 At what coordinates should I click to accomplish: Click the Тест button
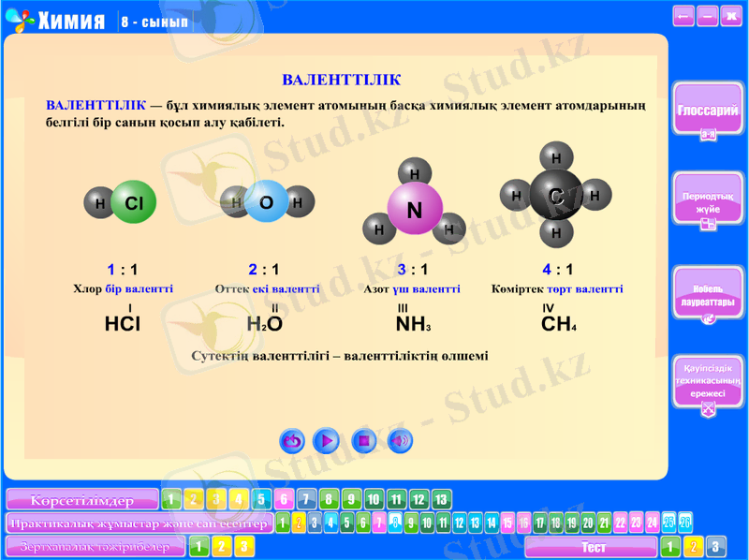tap(592, 547)
